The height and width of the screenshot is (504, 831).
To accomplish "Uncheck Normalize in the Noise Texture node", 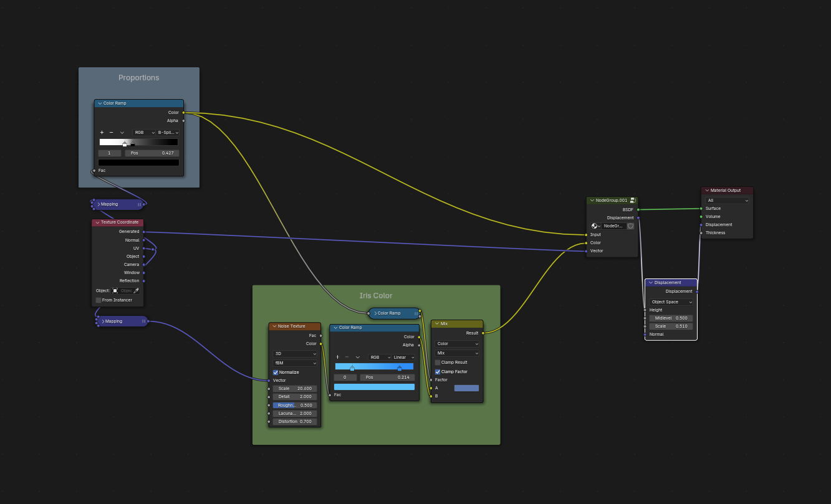I will [275, 372].
